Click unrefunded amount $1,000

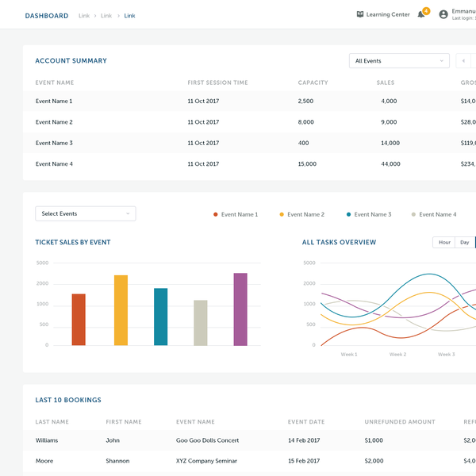[x=374, y=440]
